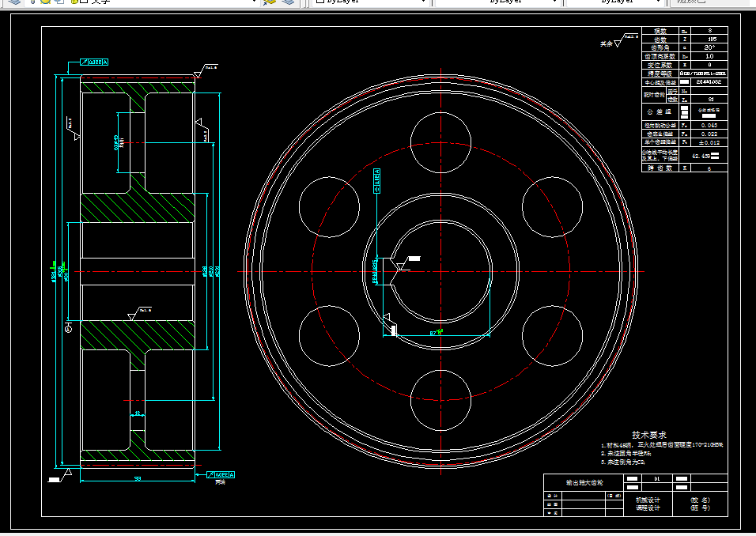Image resolution: width=756 pixels, height=536 pixels.
Task: Select the hatched upper hub section
Action: click(138, 208)
